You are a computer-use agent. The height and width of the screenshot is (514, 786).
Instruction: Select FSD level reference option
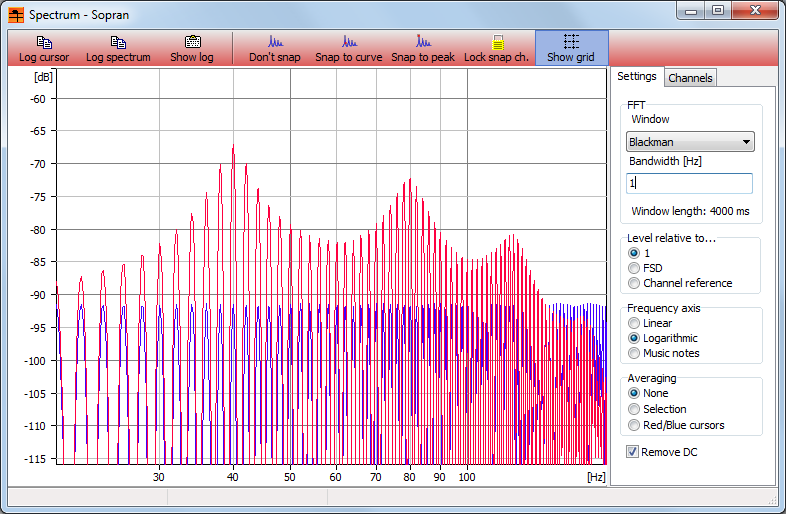(634, 268)
